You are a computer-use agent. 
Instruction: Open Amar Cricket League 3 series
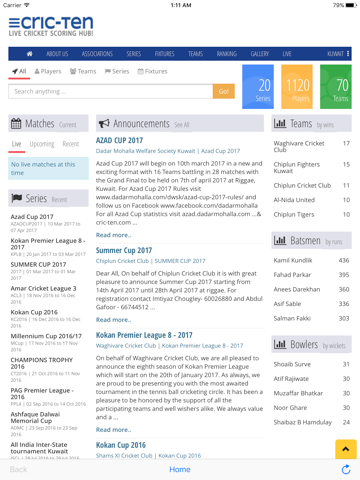point(43,288)
